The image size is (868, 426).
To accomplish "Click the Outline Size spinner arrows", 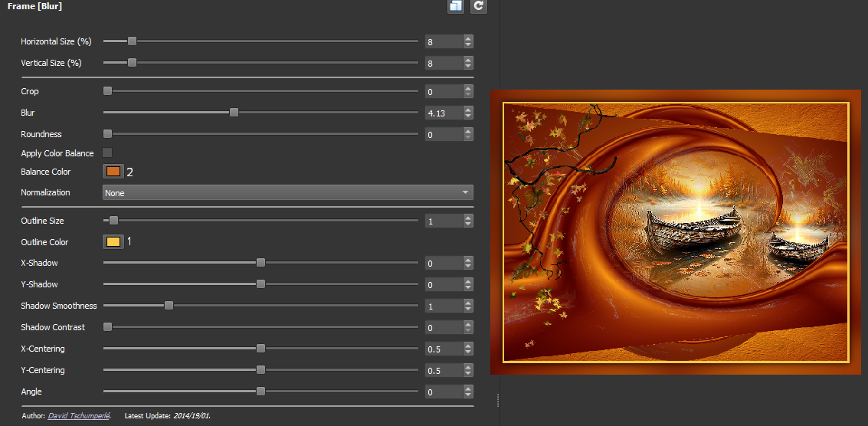I will pyautogui.click(x=468, y=221).
